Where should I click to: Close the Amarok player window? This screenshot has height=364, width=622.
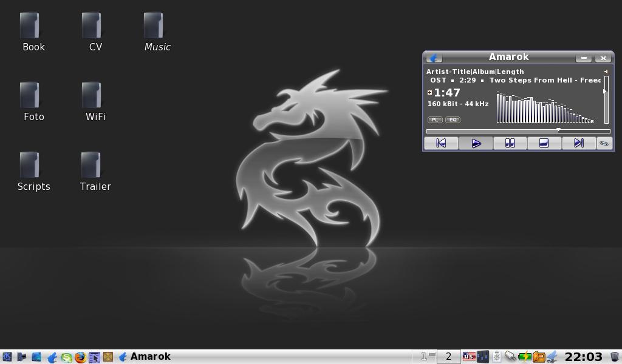(603, 58)
